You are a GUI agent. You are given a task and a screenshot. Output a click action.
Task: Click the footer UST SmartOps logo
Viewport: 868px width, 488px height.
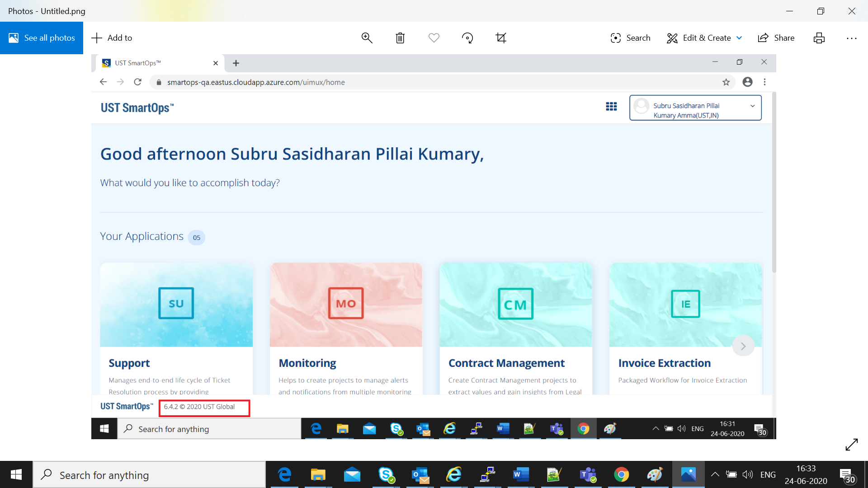click(x=127, y=407)
